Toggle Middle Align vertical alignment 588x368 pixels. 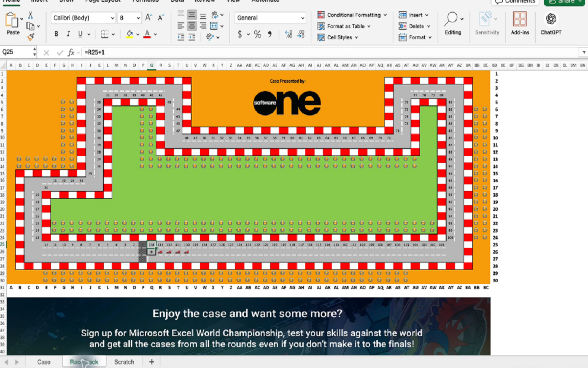click(x=192, y=15)
